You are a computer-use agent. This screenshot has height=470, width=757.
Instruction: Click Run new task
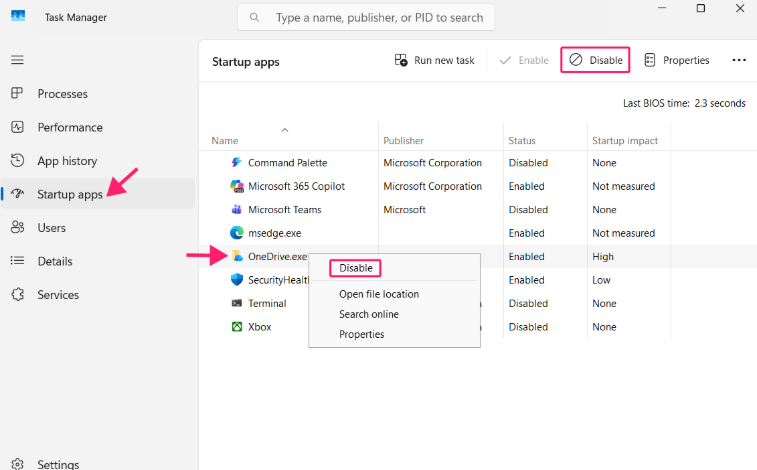pos(435,60)
